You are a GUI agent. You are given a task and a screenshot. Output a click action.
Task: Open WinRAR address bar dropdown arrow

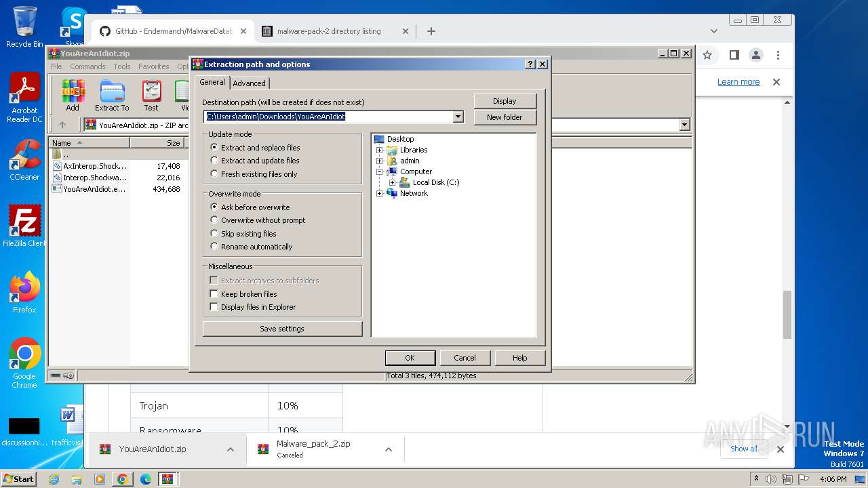pyautogui.click(x=684, y=125)
